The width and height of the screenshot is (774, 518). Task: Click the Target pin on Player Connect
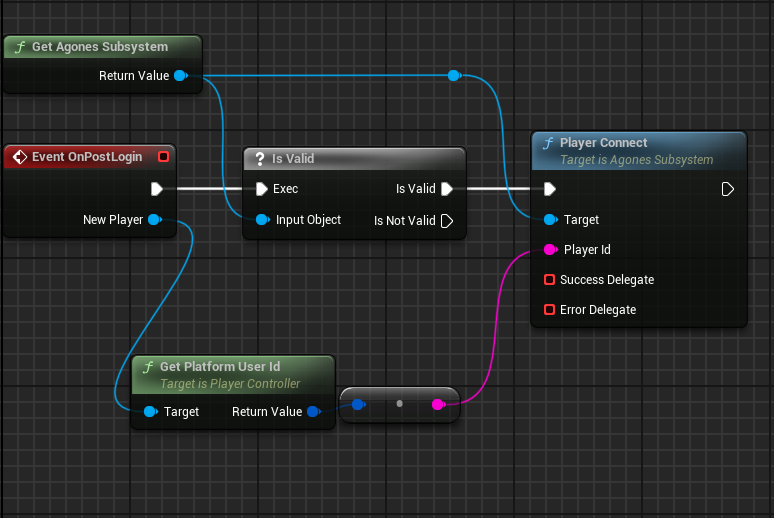point(549,220)
